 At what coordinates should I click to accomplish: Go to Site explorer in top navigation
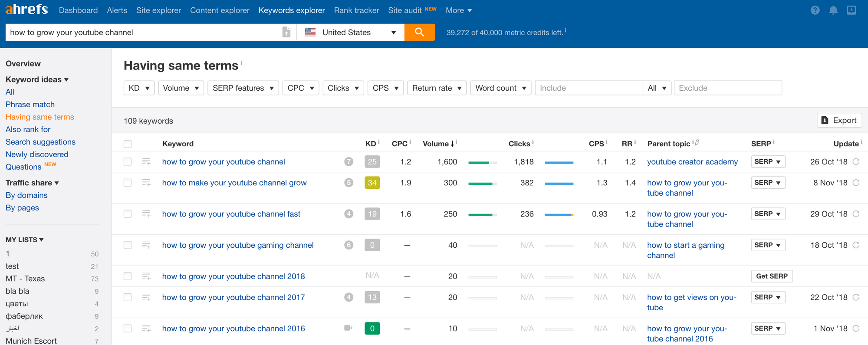pos(158,10)
